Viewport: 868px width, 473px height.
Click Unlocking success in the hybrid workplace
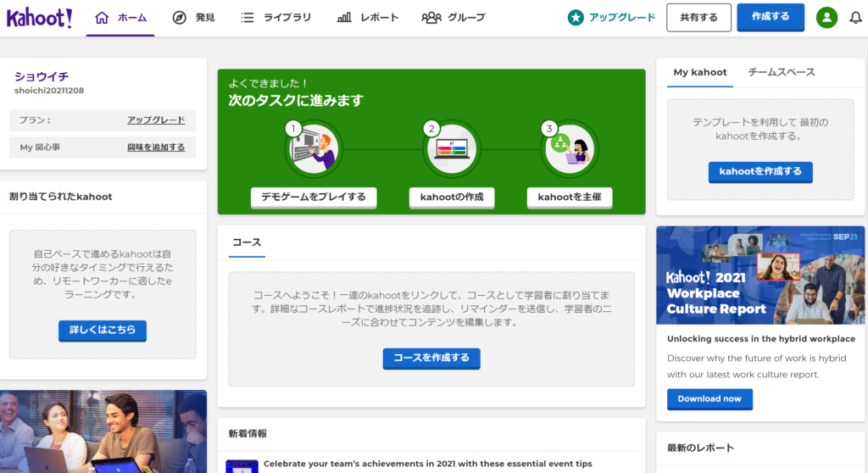[761, 339]
